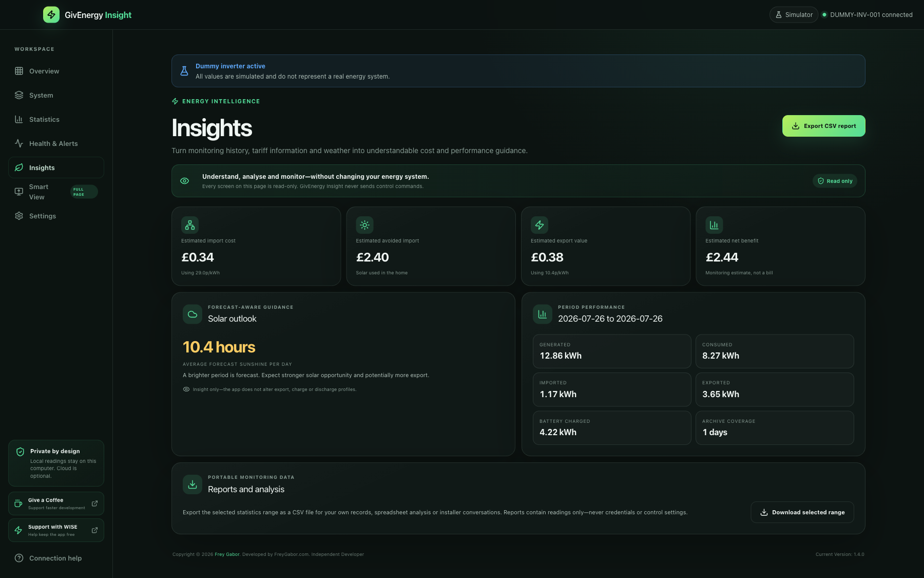924x578 pixels.
Task: Click the download icon beside Reports and analysis
Action: pyautogui.click(x=192, y=484)
